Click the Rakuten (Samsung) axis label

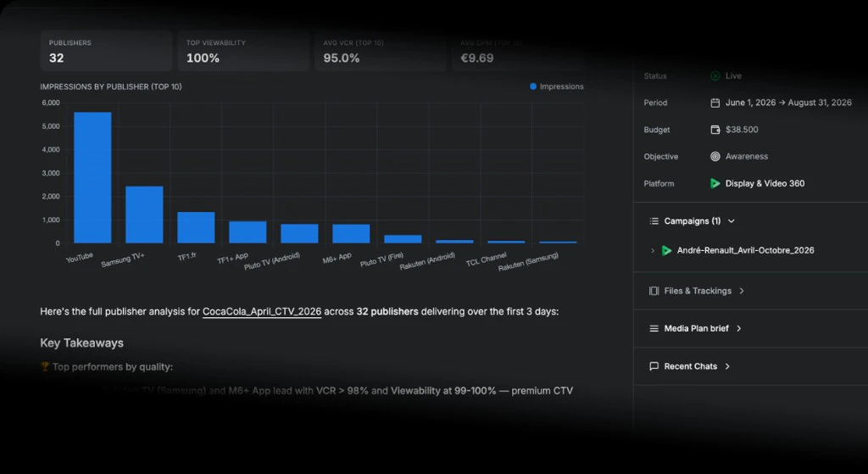[x=529, y=262]
